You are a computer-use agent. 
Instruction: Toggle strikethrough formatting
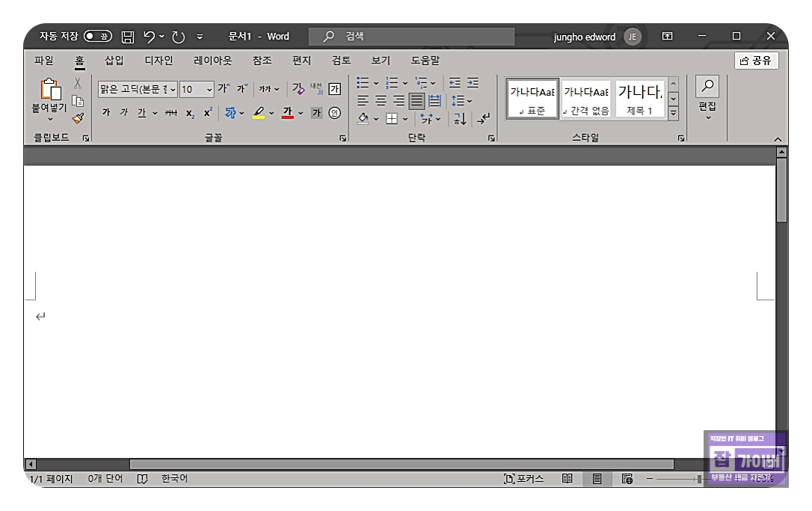click(171, 112)
